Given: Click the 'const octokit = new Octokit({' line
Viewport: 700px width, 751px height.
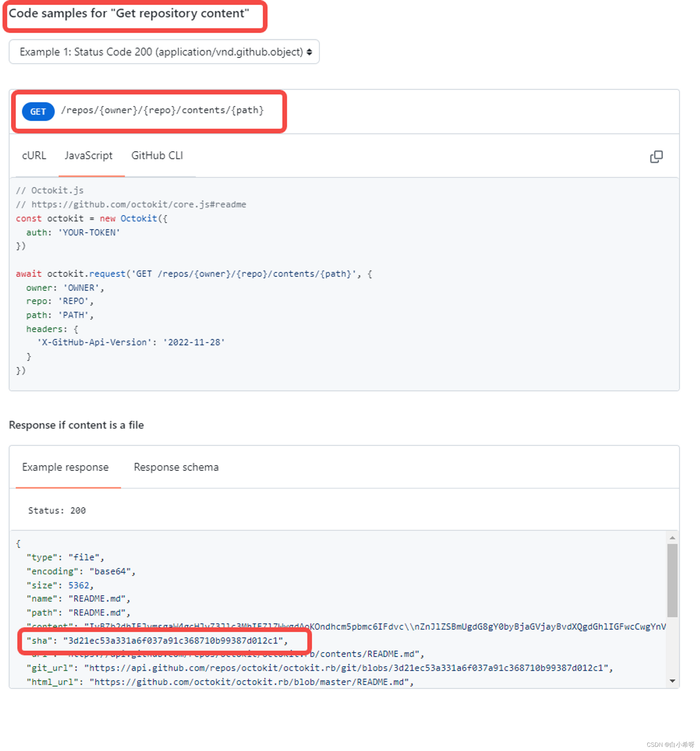Looking at the screenshot, I should pyautogui.click(x=91, y=218).
